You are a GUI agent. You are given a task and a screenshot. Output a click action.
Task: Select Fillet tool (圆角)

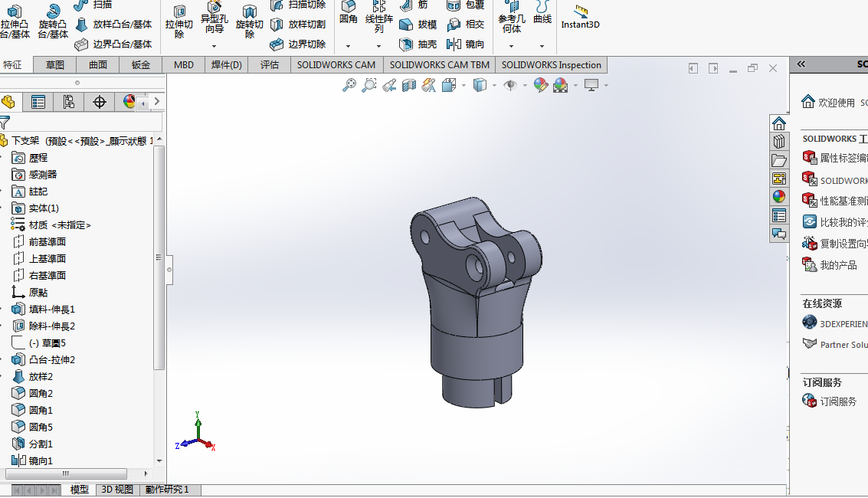349,13
